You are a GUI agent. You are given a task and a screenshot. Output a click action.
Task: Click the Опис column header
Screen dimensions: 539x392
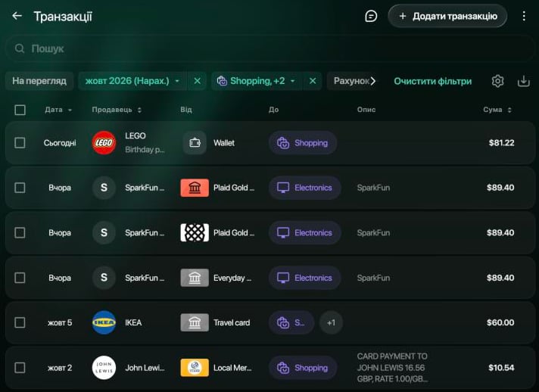tap(366, 110)
